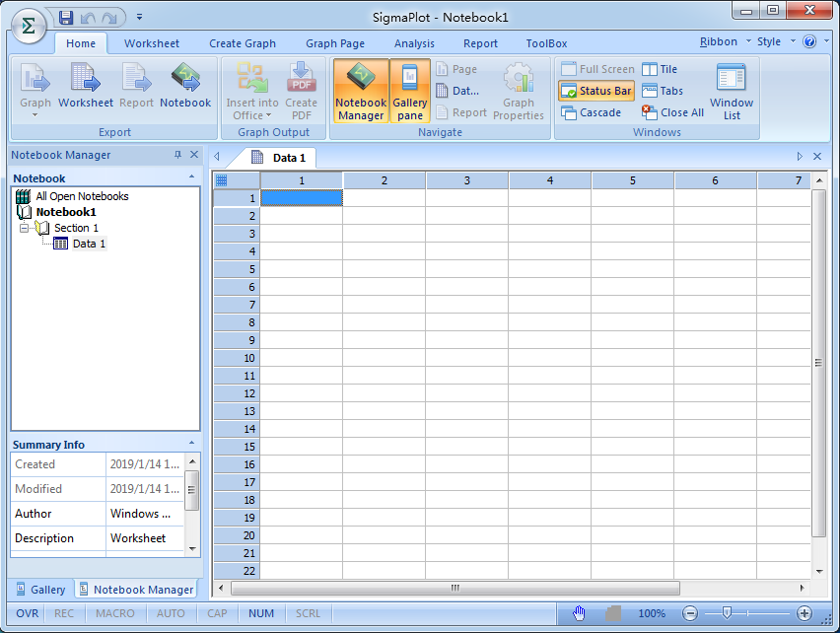The height and width of the screenshot is (633, 840).
Task: Toggle the Gallery pane button
Action: [410, 89]
